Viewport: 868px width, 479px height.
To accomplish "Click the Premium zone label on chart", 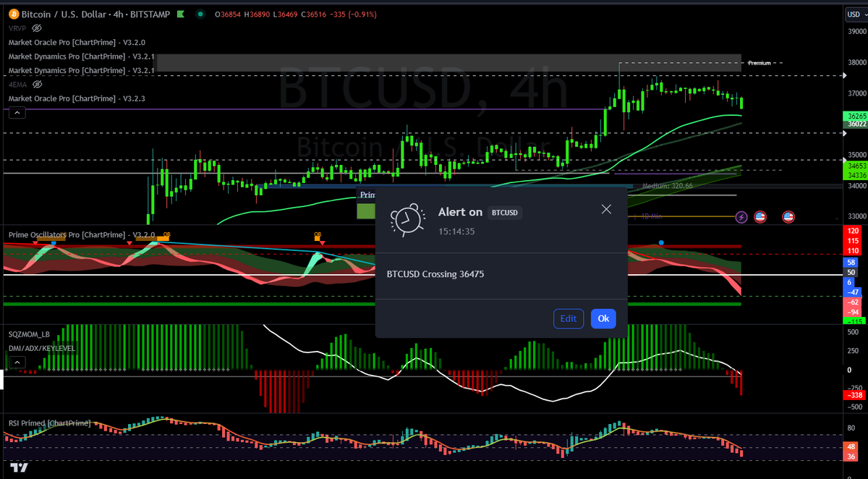I will [x=759, y=63].
